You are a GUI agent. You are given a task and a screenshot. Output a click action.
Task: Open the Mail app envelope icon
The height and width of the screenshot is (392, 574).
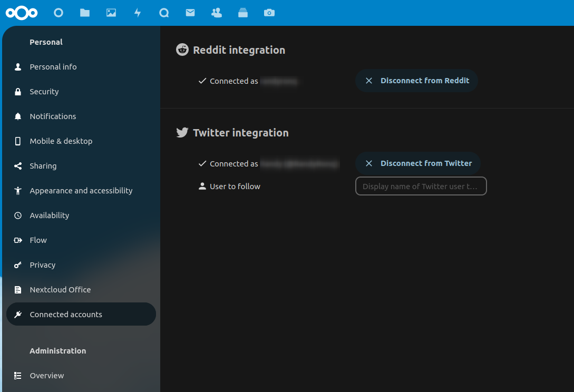[190, 13]
